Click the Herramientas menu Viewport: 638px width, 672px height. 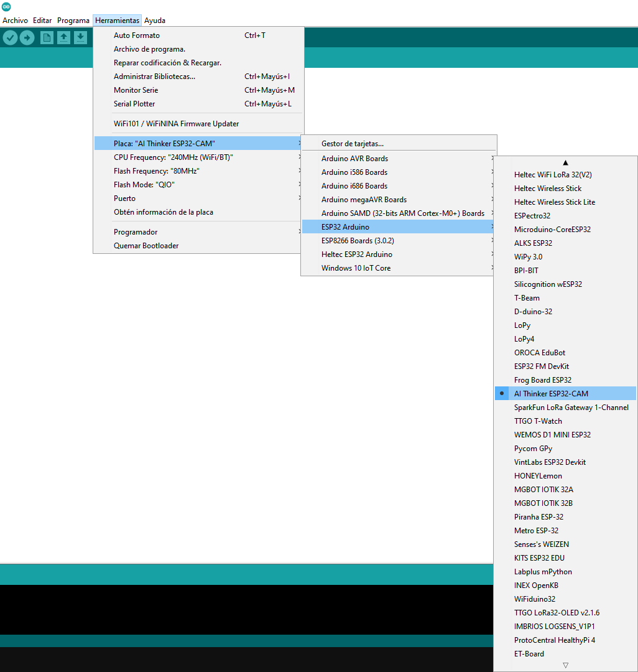click(x=117, y=20)
